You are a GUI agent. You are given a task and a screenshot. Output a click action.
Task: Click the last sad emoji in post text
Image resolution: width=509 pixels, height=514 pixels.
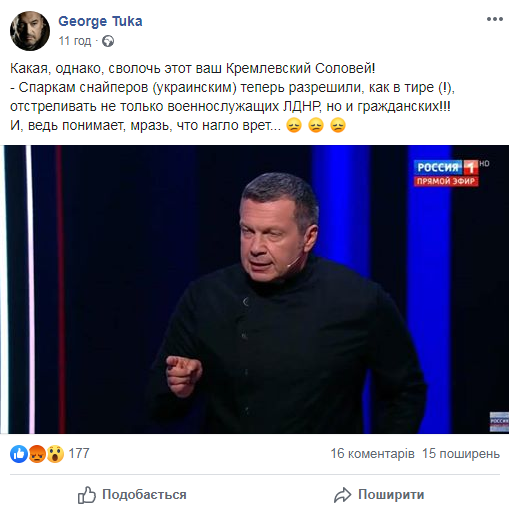coord(338,125)
